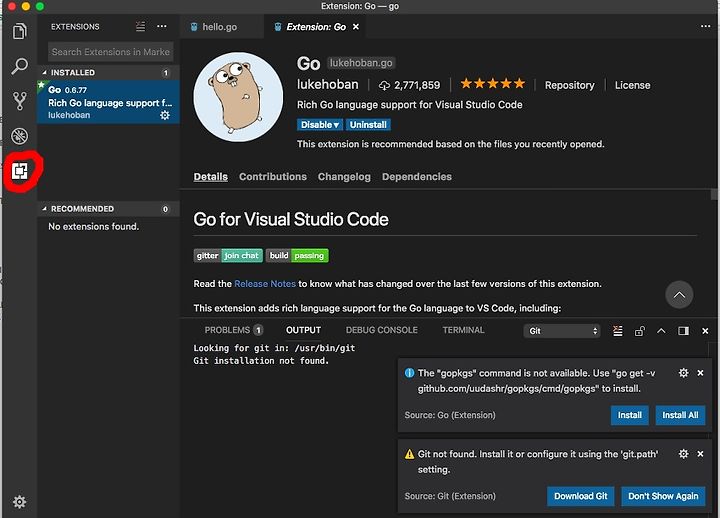Click the INSTALLED count badge 1
The image size is (720, 518).
coord(166,73)
